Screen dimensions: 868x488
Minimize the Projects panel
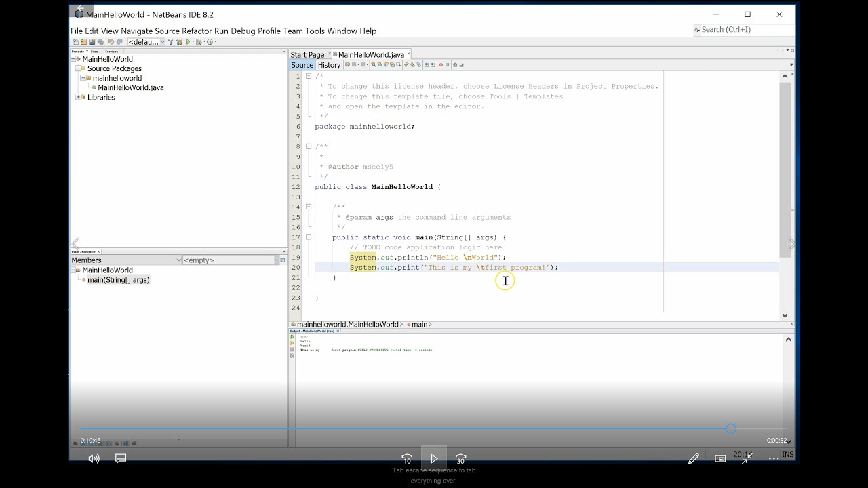pos(283,51)
